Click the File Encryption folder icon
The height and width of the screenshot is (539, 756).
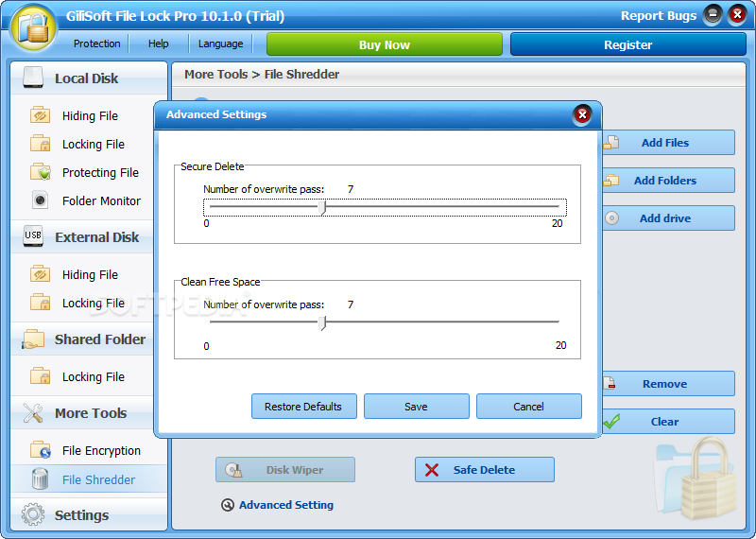point(40,450)
